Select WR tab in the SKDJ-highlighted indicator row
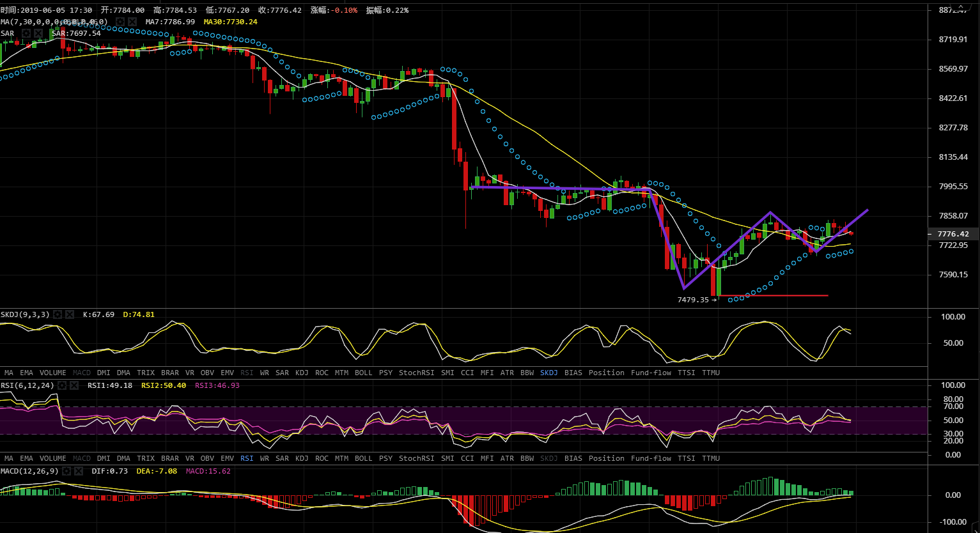Screen dimensions: 980x533 (x=265, y=373)
